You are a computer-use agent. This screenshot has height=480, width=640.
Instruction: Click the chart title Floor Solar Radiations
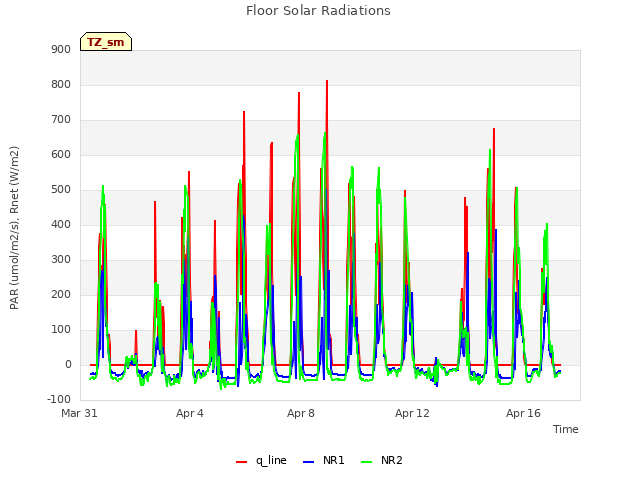(318, 11)
